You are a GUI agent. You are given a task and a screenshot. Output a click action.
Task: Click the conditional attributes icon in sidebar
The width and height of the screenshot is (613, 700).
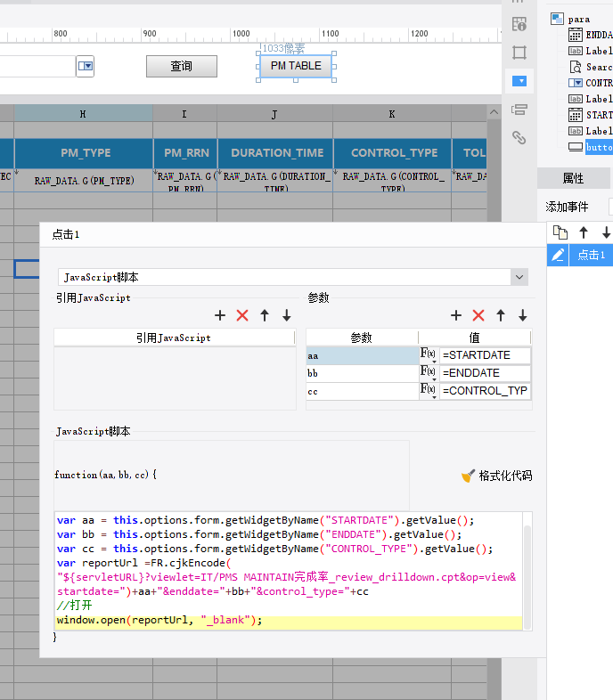point(519,110)
